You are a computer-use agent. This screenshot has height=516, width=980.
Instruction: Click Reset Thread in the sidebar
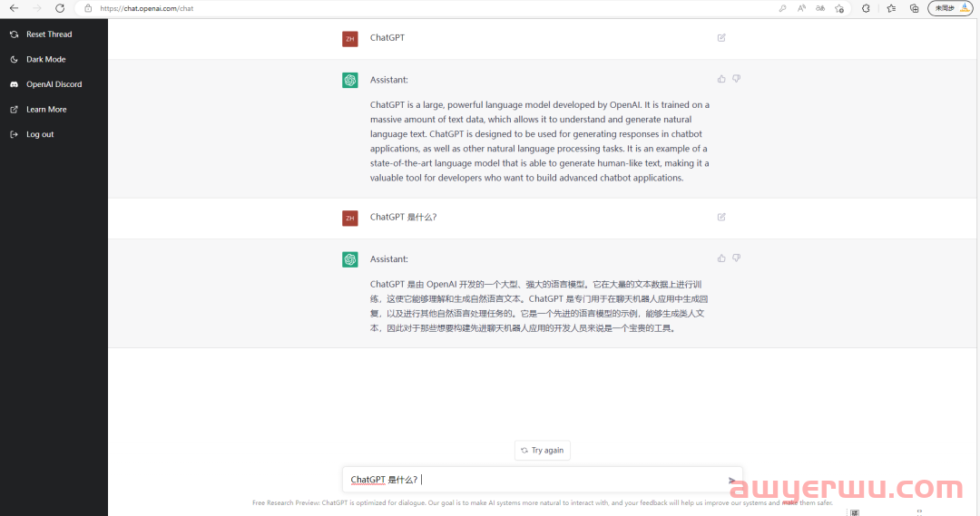[x=49, y=34]
